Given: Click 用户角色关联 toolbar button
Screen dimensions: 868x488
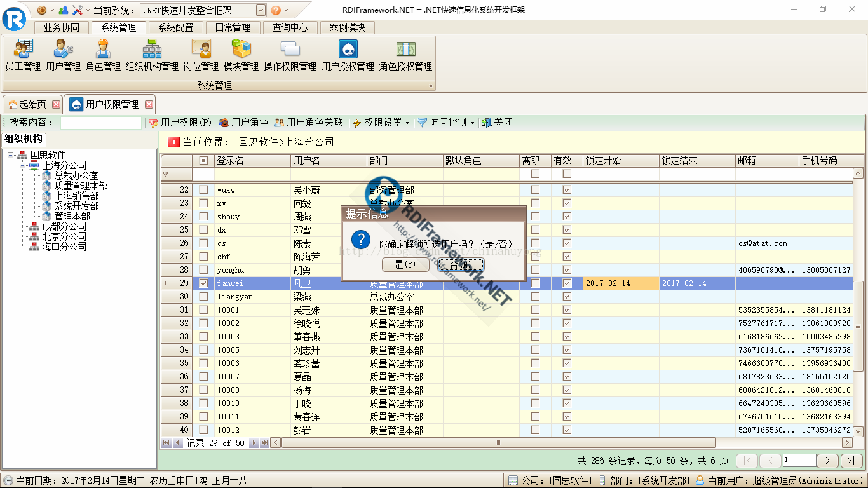Looking at the screenshot, I should [x=308, y=123].
